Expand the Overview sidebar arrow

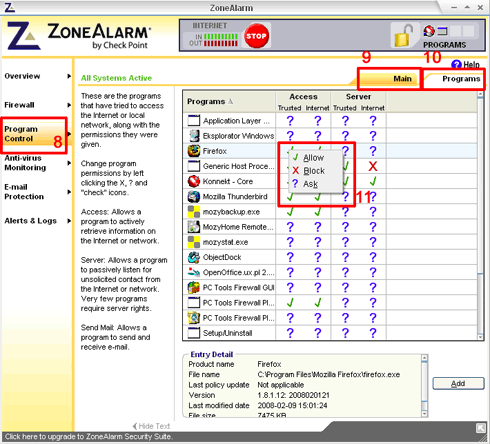click(x=69, y=76)
